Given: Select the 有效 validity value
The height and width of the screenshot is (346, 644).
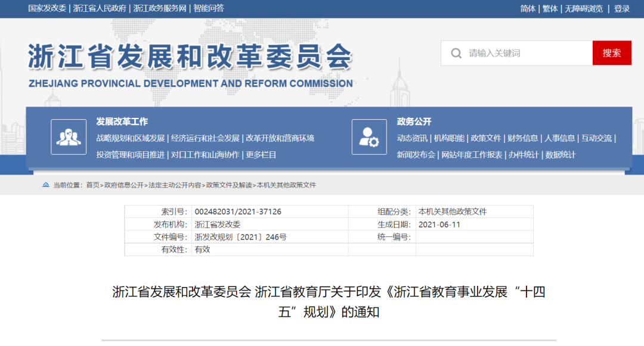Looking at the screenshot, I should [x=203, y=250].
